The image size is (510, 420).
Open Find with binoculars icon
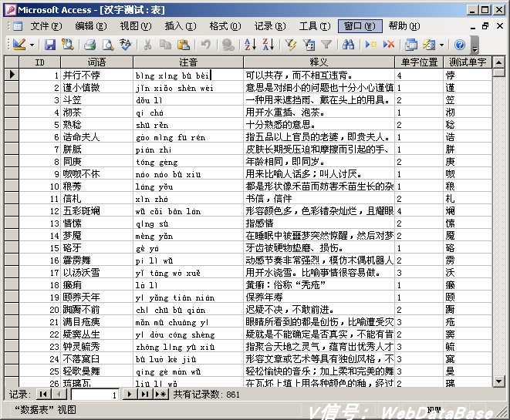tap(348, 45)
